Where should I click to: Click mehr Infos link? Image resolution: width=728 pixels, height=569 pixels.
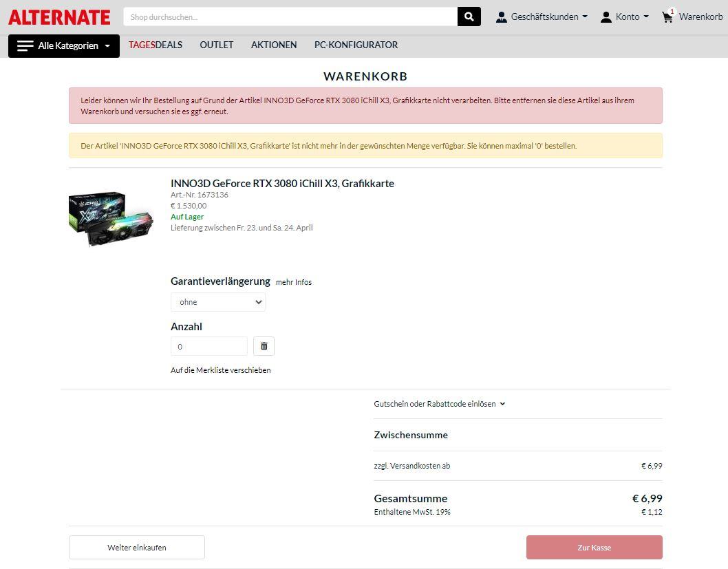294,282
